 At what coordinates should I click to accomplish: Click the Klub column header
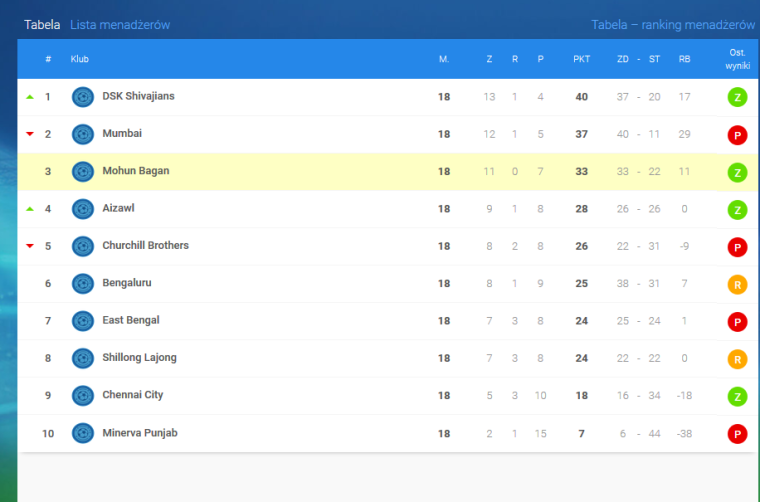click(80, 59)
